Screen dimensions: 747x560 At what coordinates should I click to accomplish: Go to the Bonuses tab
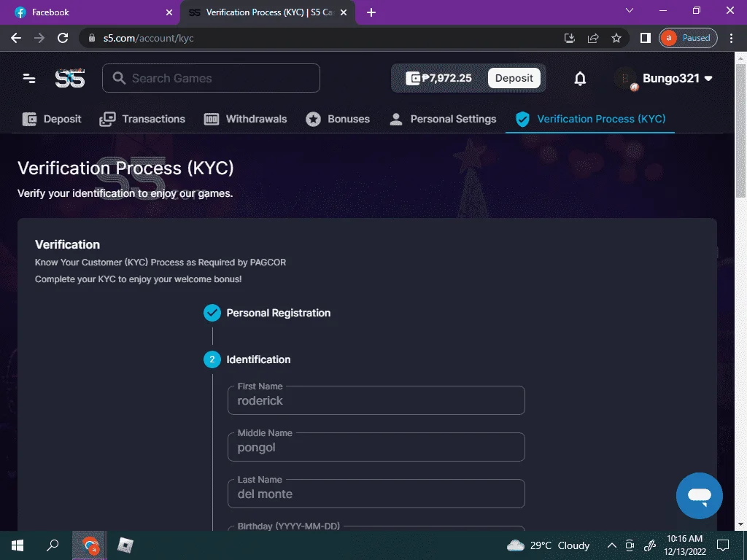tap(338, 119)
